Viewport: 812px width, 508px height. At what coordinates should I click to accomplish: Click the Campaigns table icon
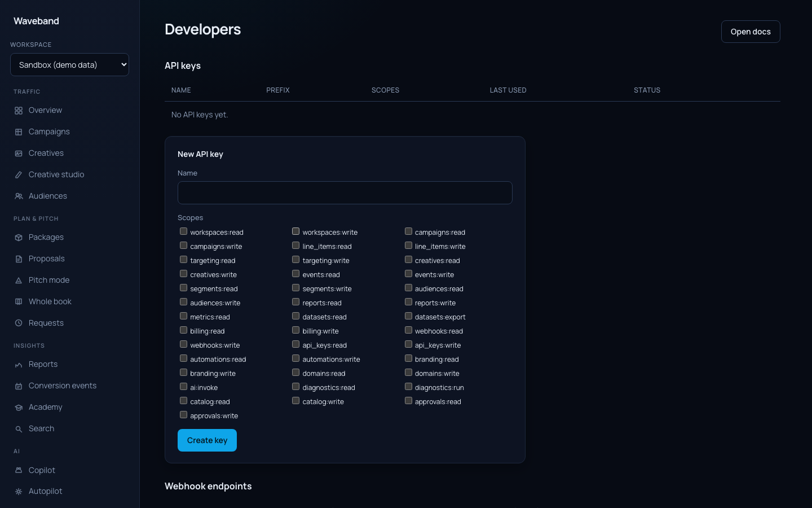[19, 132]
